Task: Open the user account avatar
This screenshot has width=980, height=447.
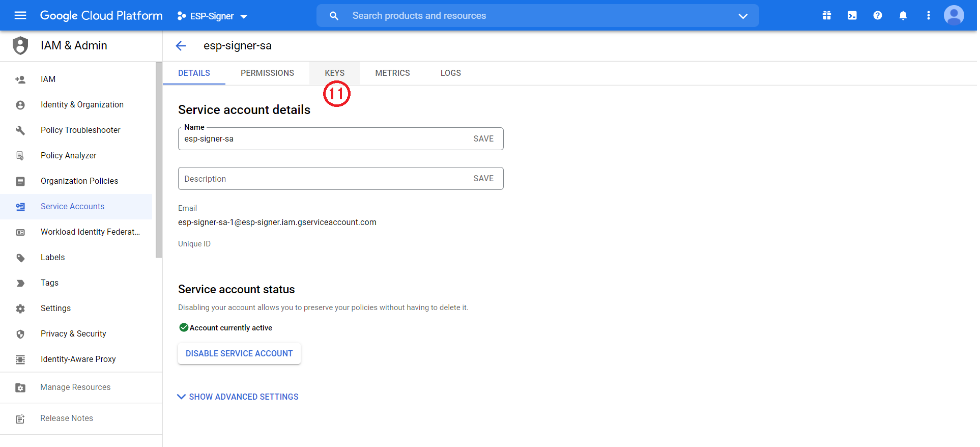Action: (954, 15)
